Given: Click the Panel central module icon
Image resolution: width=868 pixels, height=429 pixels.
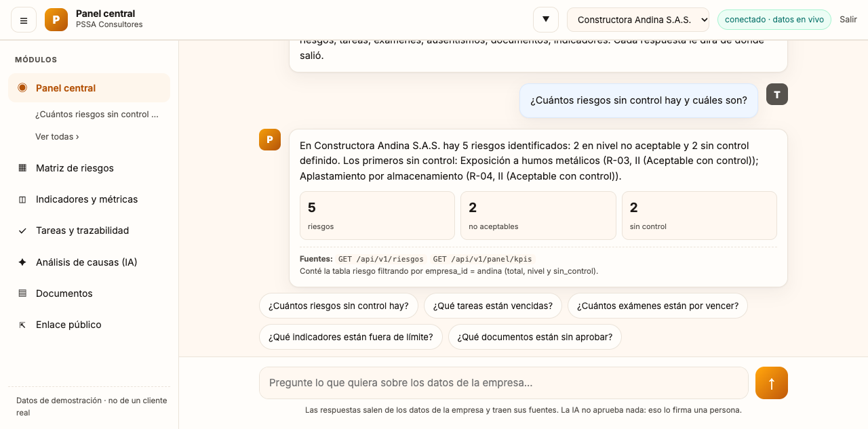Looking at the screenshot, I should (22, 88).
